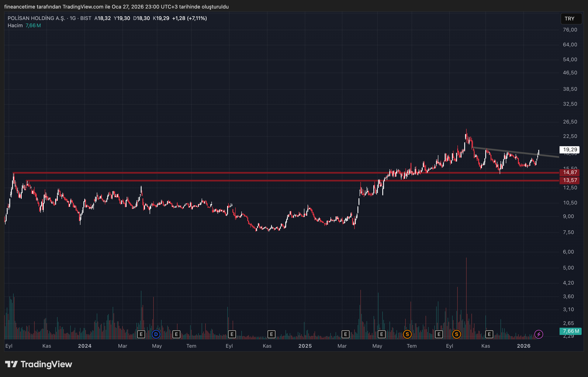This screenshot has height=377, width=588.
Task: Click the E earnings marker near Kas 2024
Action: point(271,334)
